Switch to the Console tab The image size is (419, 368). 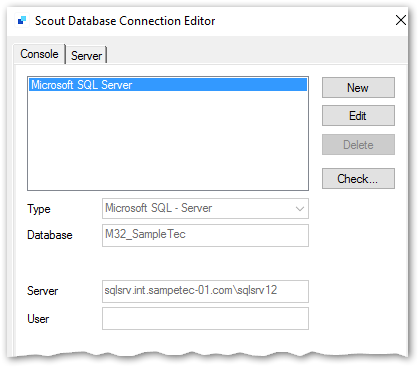pyautogui.click(x=39, y=54)
